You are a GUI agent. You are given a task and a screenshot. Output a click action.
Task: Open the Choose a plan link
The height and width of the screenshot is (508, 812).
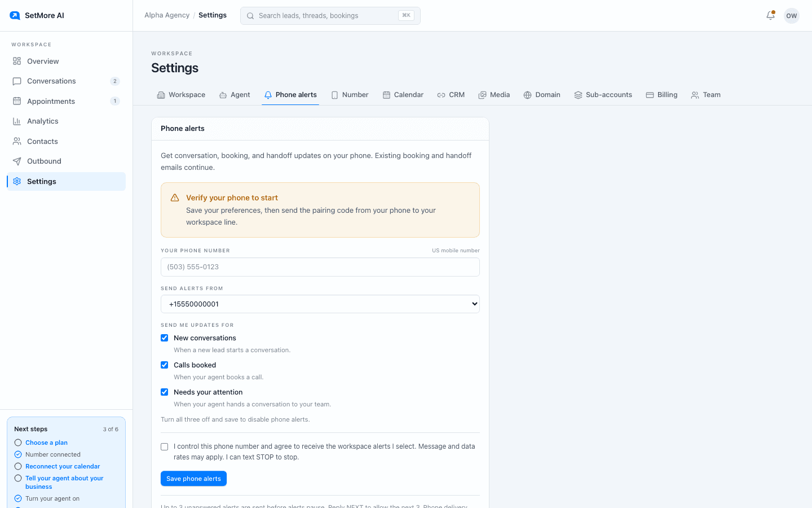click(46, 443)
